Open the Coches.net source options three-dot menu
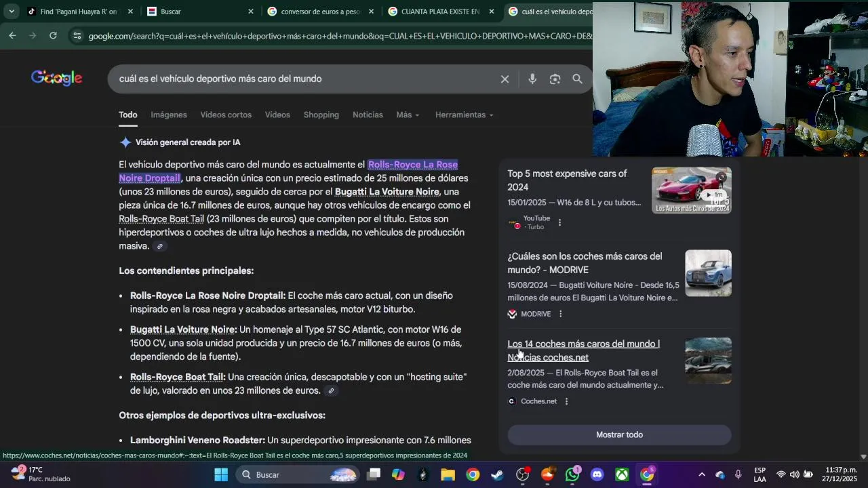The width and height of the screenshot is (868, 488). coord(566,401)
